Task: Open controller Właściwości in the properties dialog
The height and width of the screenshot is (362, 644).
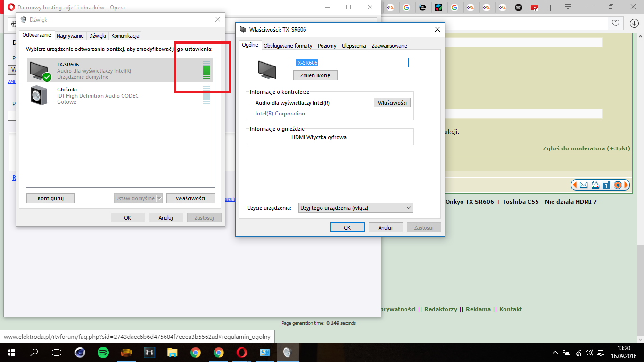Action: 392,103
